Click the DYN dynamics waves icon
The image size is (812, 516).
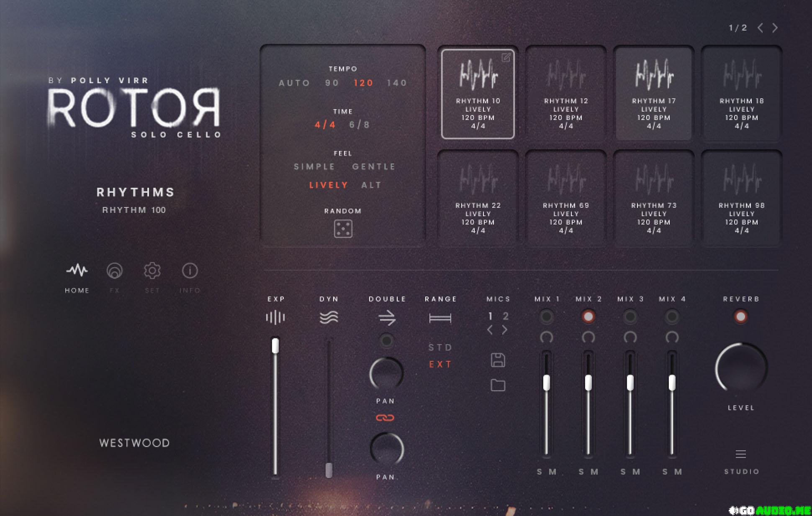329,317
